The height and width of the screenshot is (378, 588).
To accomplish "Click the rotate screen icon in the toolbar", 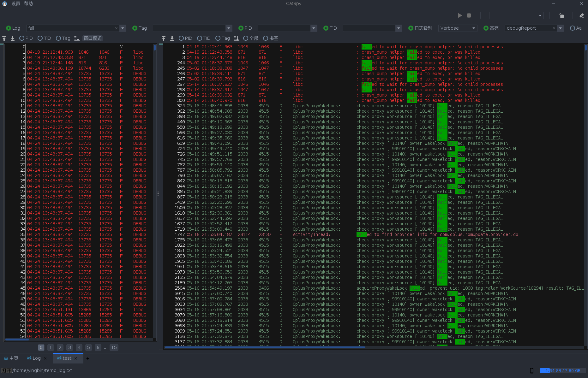I will [561, 15].
